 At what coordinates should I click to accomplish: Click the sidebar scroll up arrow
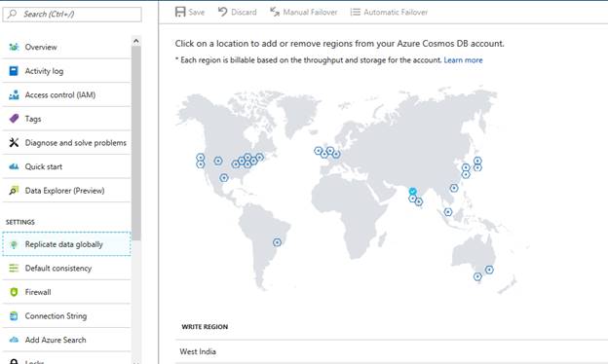click(x=136, y=41)
